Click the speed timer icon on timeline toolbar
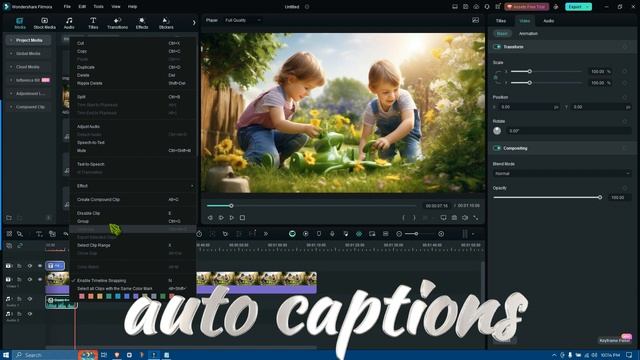The image size is (640, 360). (199, 234)
